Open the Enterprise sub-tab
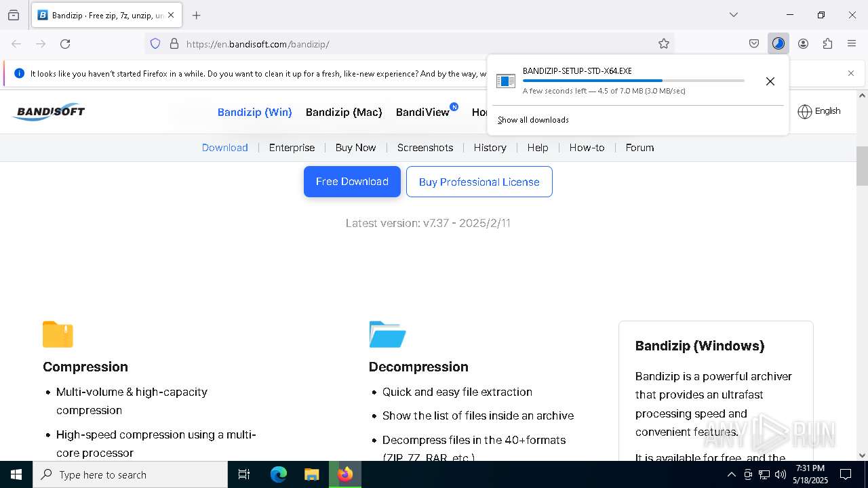Screen dimensions: 868x488 (x=292, y=148)
